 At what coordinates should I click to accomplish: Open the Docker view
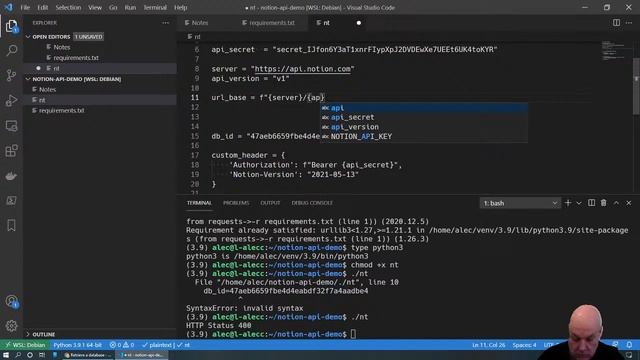pos(11,176)
